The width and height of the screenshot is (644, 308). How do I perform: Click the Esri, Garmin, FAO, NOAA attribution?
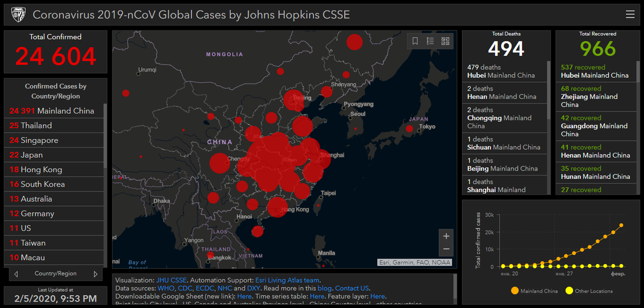click(415, 262)
